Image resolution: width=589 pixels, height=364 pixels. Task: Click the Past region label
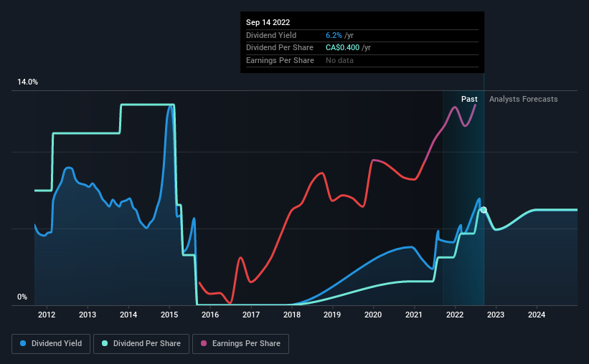coord(469,99)
